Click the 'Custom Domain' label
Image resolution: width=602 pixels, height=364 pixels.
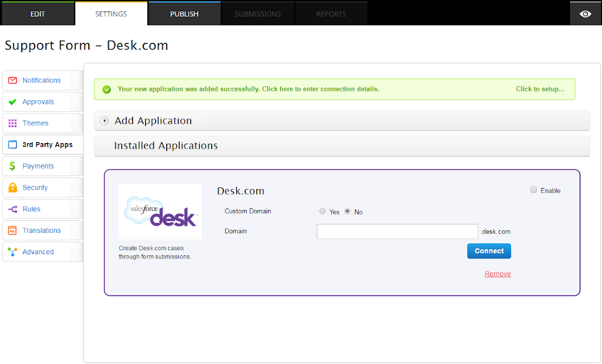[248, 212]
